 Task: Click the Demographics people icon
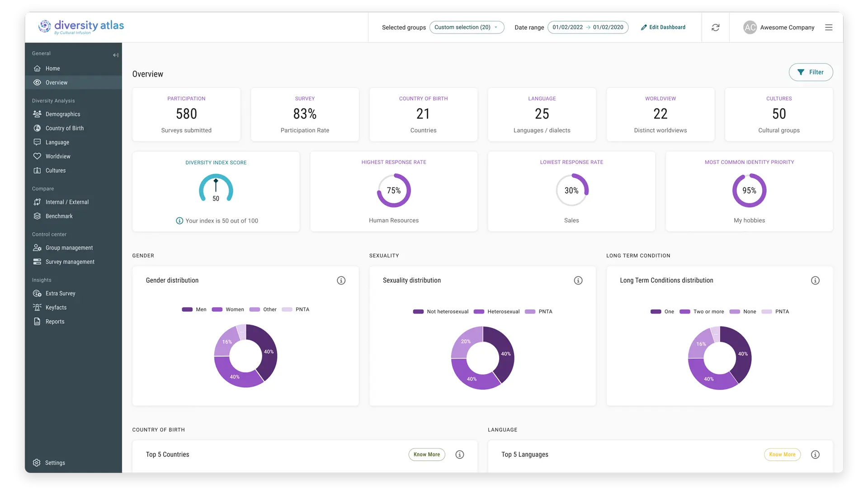[x=37, y=114]
